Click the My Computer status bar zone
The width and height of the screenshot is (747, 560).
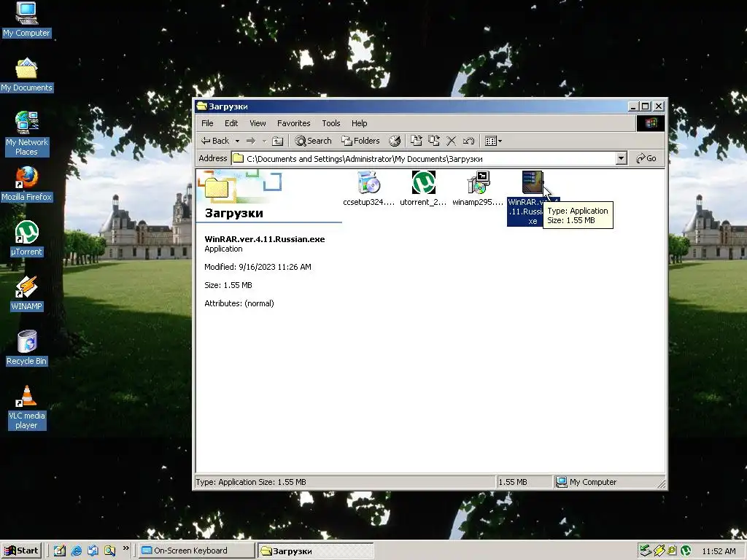(x=609, y=482)
